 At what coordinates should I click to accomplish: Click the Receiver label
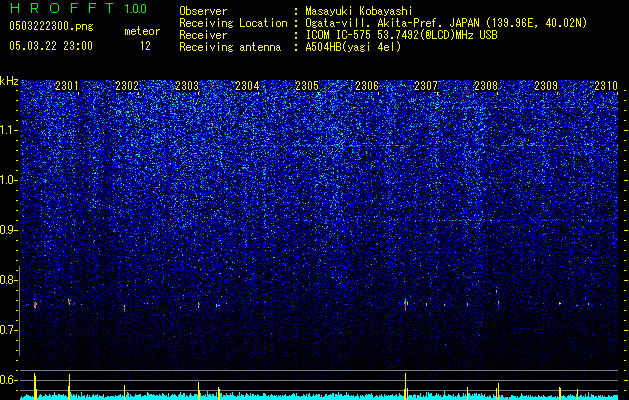pyautogui.click(x=203, y=35)
